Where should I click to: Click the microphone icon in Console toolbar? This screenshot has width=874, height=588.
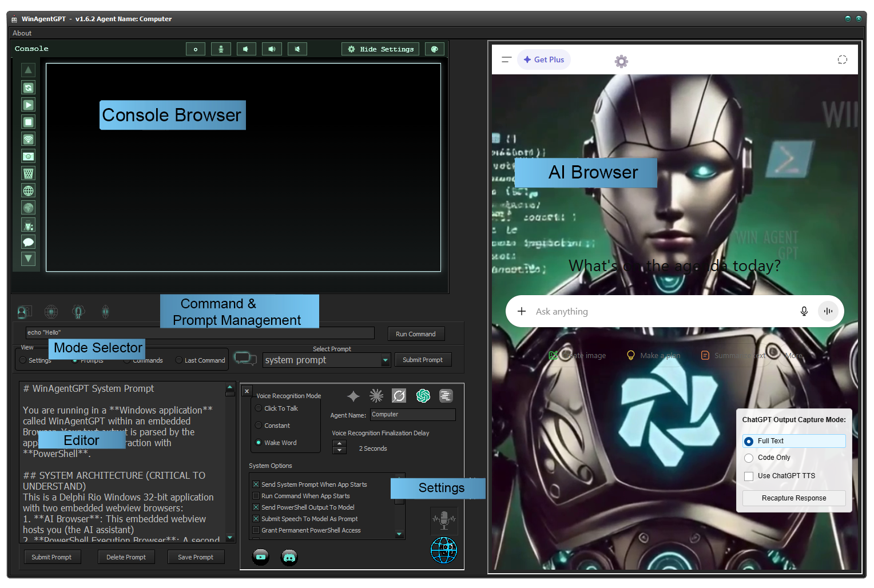tap(221, 49)
